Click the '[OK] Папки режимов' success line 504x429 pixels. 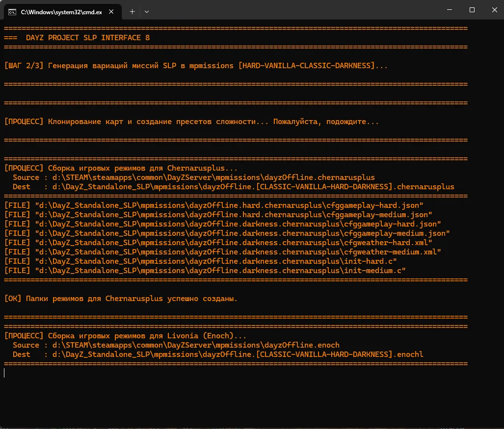click(121, 299)
